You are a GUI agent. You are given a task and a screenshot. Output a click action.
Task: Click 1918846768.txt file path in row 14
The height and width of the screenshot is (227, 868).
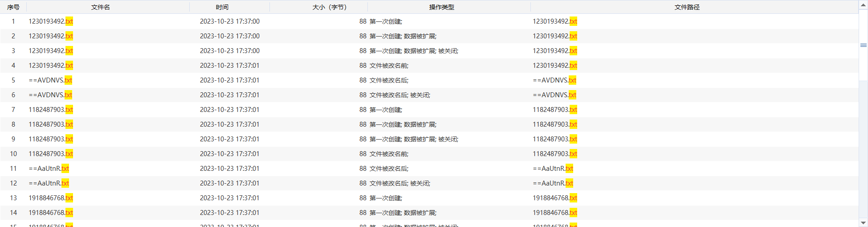point(555,213)
